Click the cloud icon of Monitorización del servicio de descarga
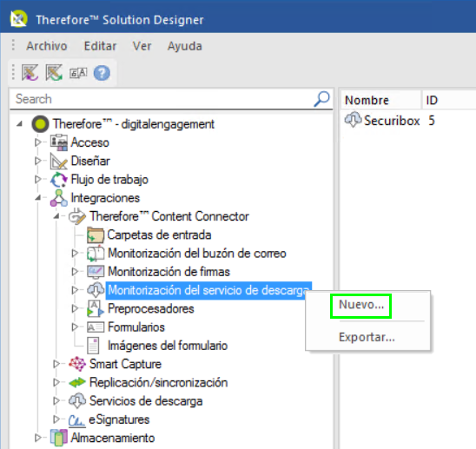Viewport: 476px width, 449px height. point(96,290)
